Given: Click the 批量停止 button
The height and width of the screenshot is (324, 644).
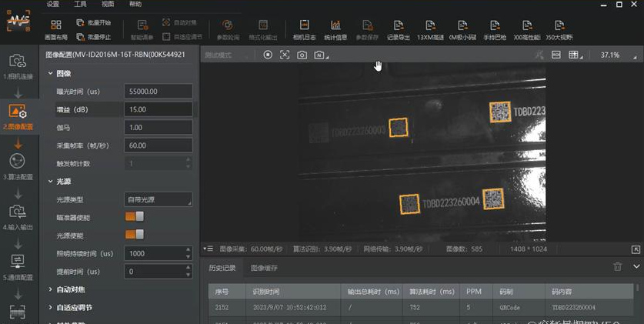Looking at the screenshot, I should [94, 36].
